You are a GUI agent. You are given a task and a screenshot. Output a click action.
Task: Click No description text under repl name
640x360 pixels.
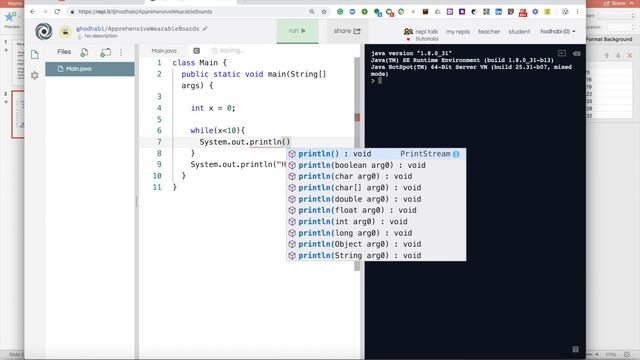pyautogui.click(x=101, y=36)
